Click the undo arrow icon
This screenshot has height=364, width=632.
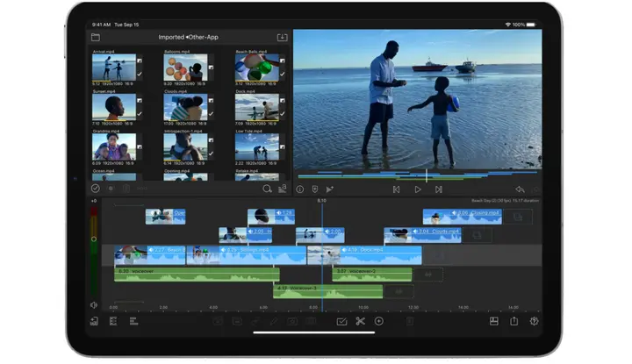(x=520, y=189)
